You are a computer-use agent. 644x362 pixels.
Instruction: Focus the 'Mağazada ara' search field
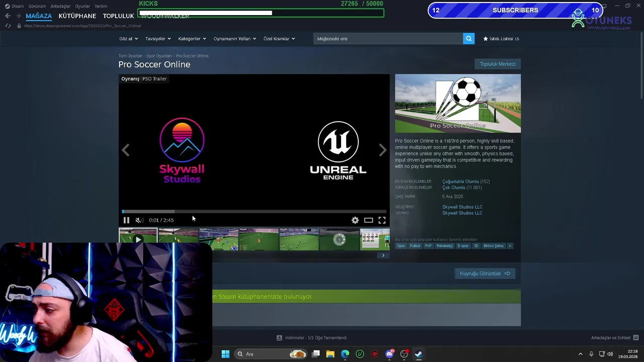click(388, 39)
